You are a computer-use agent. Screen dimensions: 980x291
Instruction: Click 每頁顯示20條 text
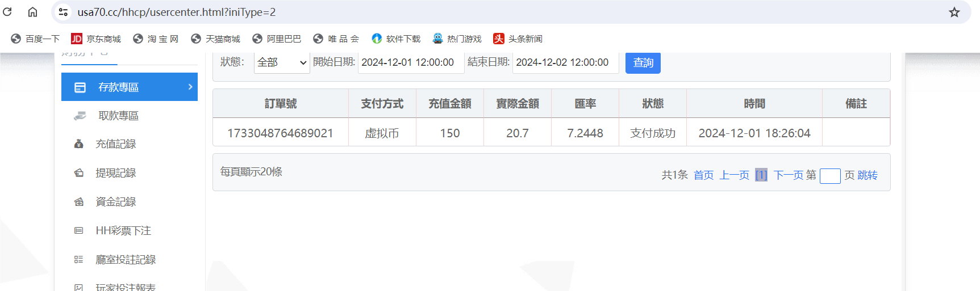(251, 172)
